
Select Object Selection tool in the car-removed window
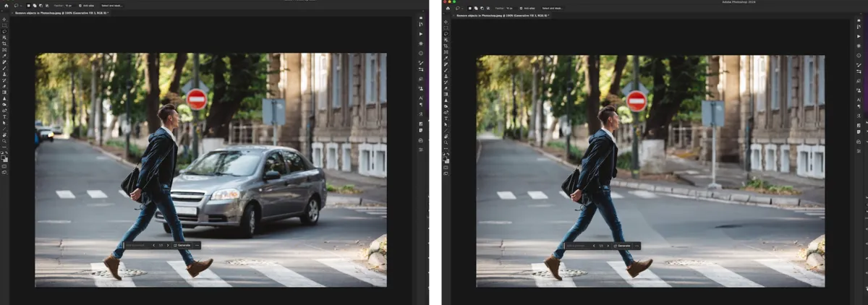tap(446, 40)
